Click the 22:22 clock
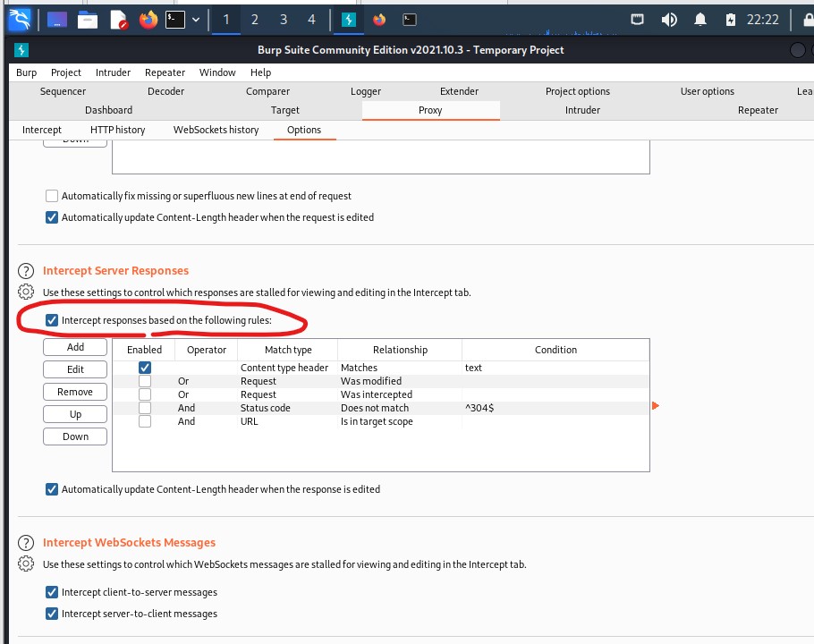The width and height of the screenshot is (814, 644). click(x=763, y=20)
